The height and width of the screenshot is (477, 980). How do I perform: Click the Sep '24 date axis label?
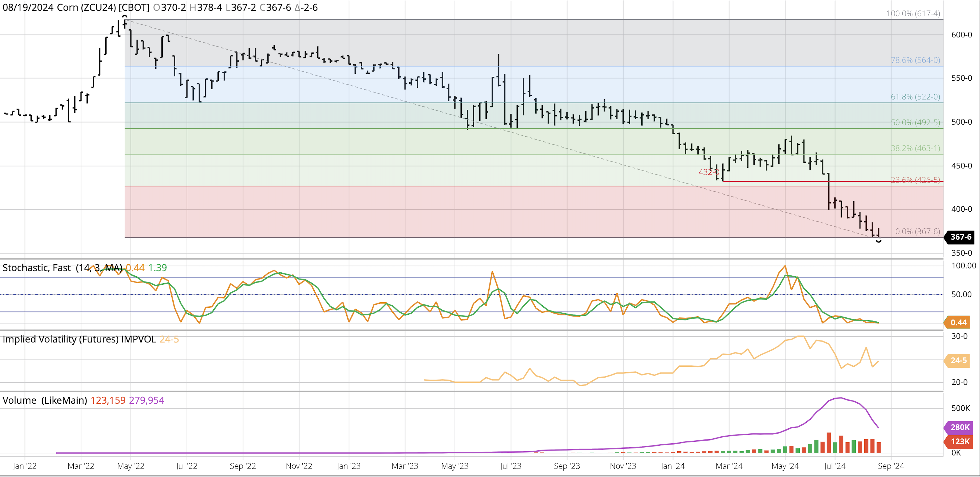(891, 466)
